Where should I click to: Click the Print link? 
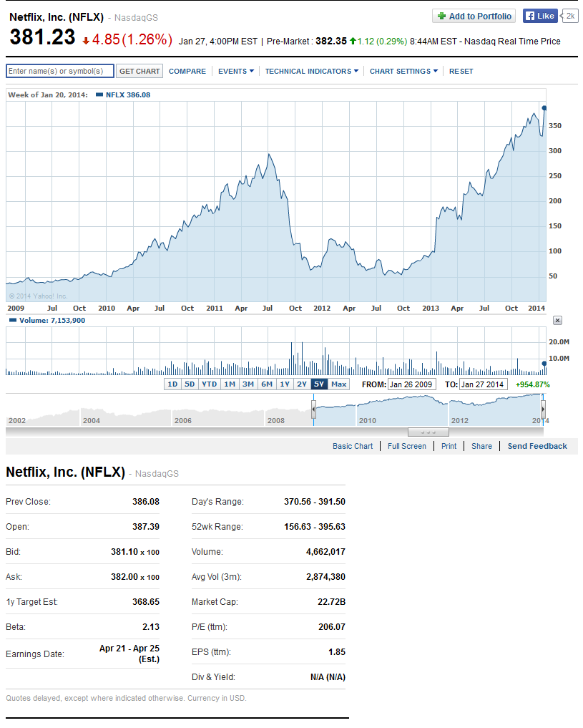coord(449,446)
